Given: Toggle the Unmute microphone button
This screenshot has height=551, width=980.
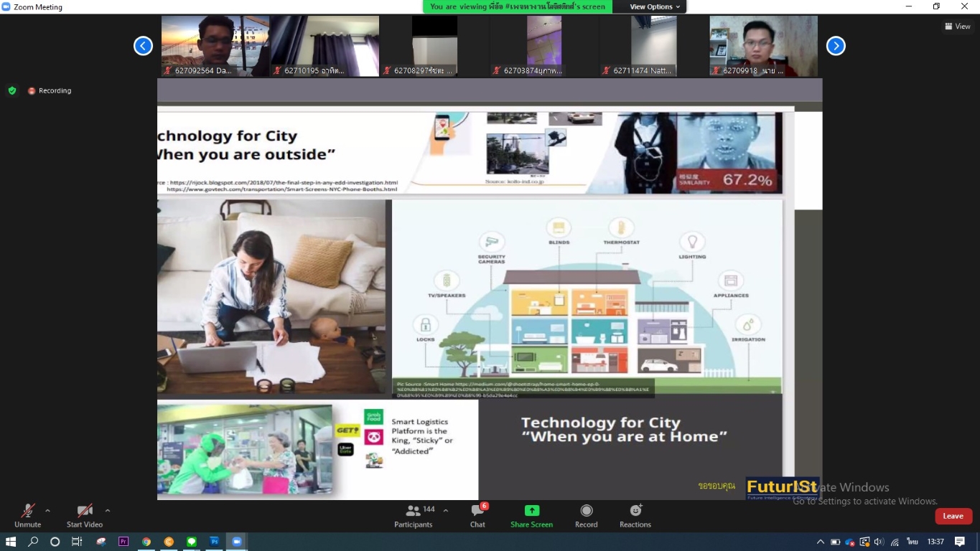Looking at the screenshot, I should click(27, 515).
